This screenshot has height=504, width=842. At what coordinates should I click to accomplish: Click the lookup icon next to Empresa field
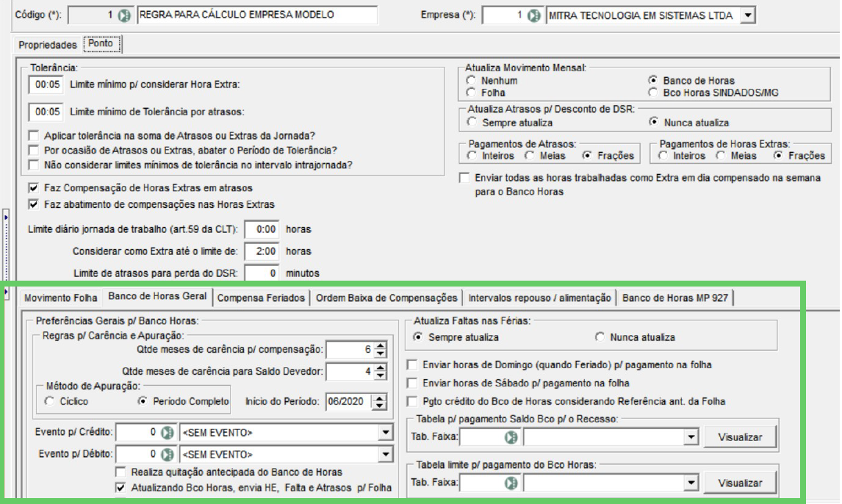533,15
